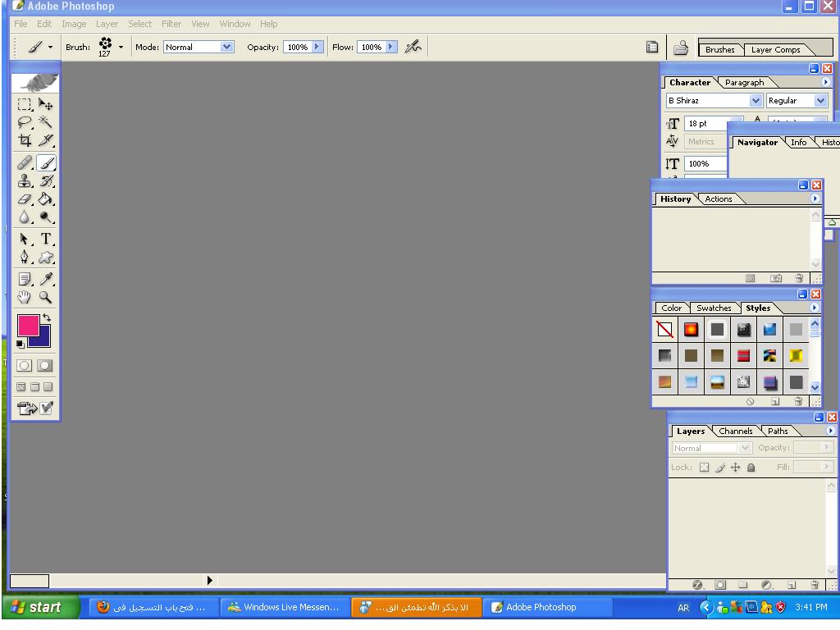Open the Image menu
The width and height of the screenshot is (840, 630).
pyautogui.click(x=74, y=24)
